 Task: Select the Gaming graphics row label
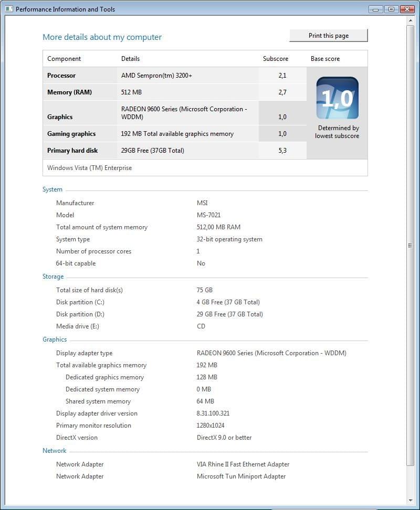coord(71,134)
